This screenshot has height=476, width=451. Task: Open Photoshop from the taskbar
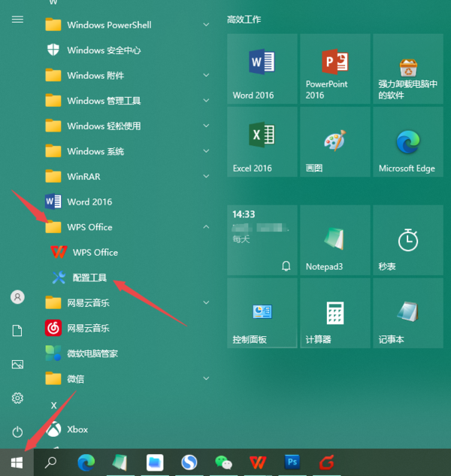[x=292, y=462]
